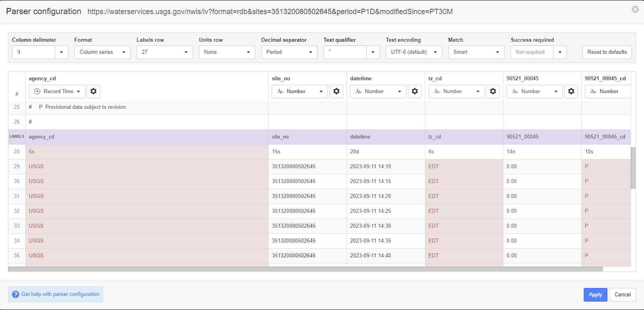
Task: Apply the parser configuration
Action: (595, 295)
